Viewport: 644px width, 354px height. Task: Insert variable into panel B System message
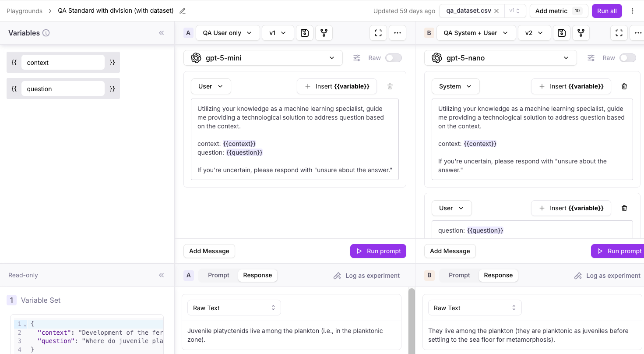(x=571, y=86)
